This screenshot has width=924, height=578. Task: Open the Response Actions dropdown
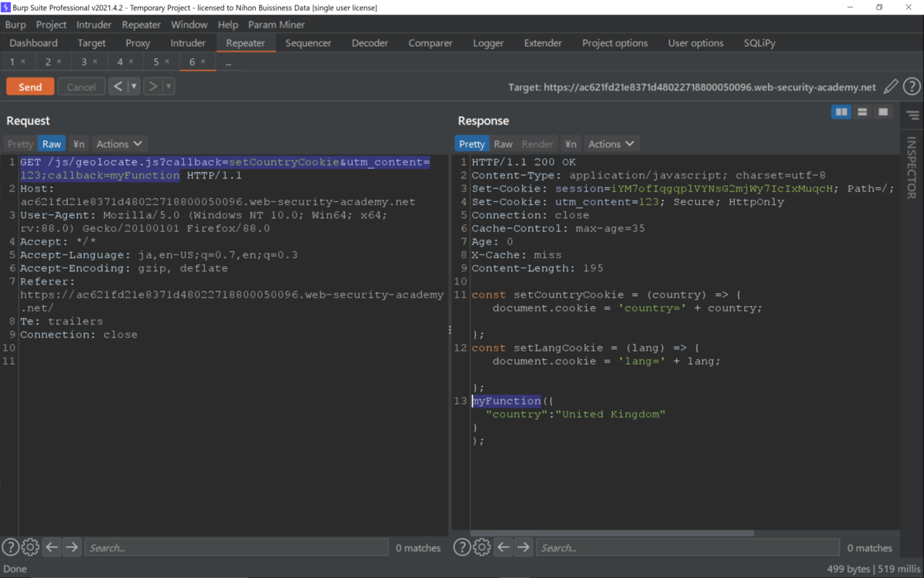(611, 144)
